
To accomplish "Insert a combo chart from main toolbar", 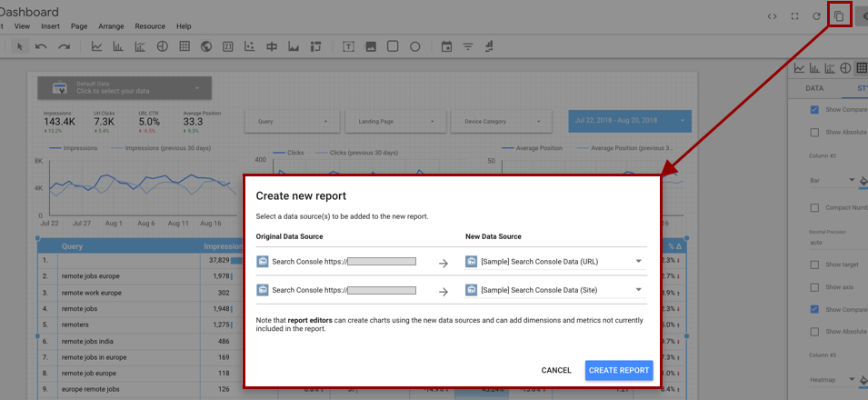I will [139, 46].
